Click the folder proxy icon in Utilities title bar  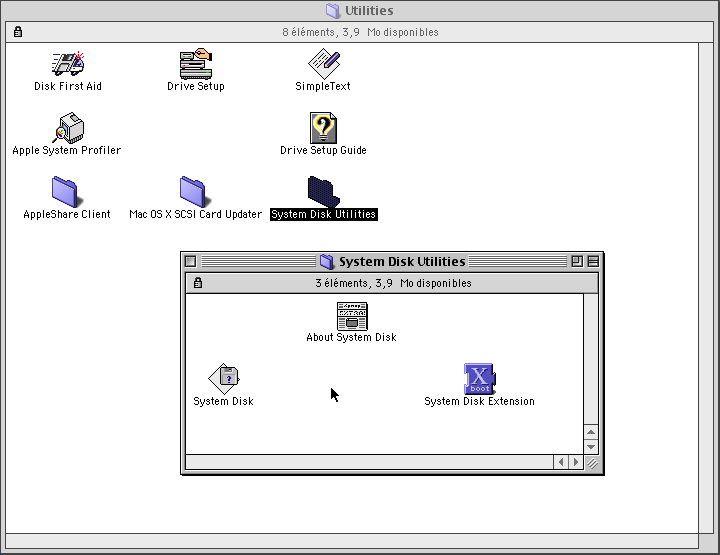(x=333, y=10)
